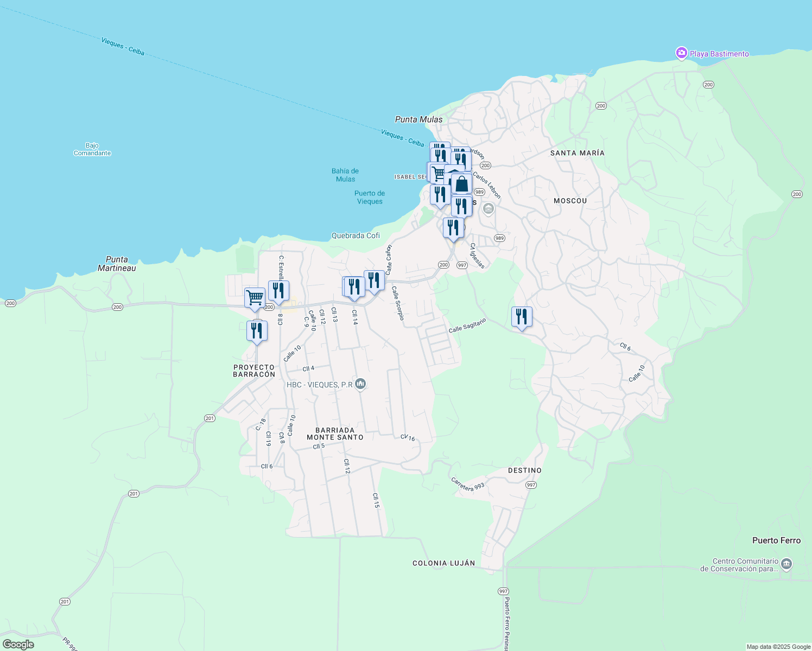This screenshot has height=651, width=812.
Task: Select the restaurant pin near Calle Sagitario
Action: (x=521, y=316)
